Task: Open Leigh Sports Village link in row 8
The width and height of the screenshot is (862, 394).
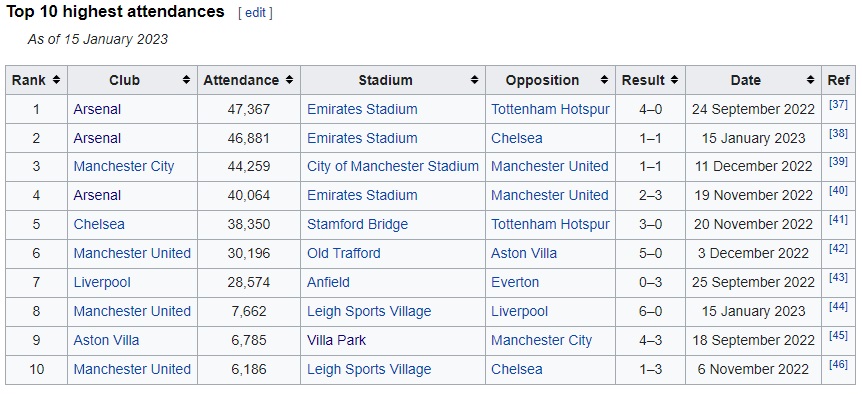Action: 369,311
